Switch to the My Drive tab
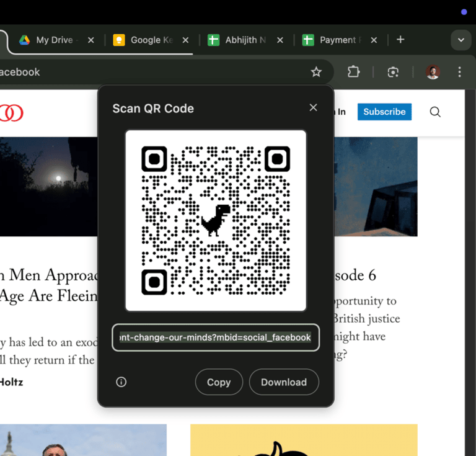476x456 pixels. click(x=56, y=40)
